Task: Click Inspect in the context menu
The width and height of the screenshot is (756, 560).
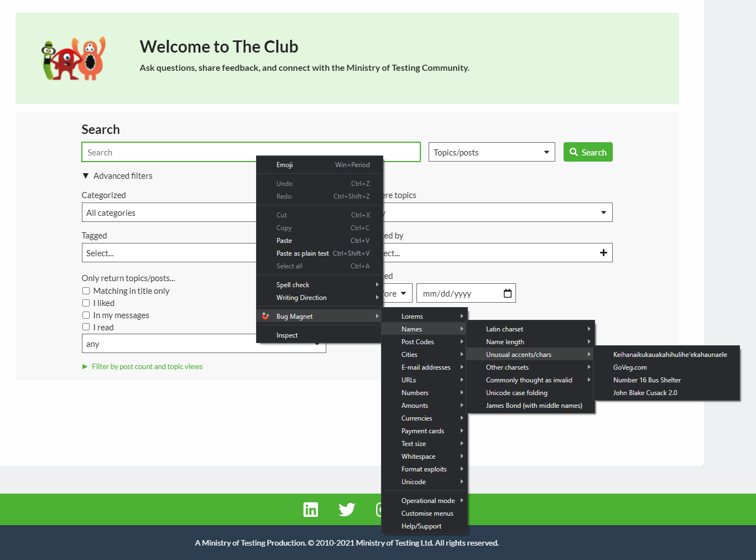Action: tap(320, 335)
